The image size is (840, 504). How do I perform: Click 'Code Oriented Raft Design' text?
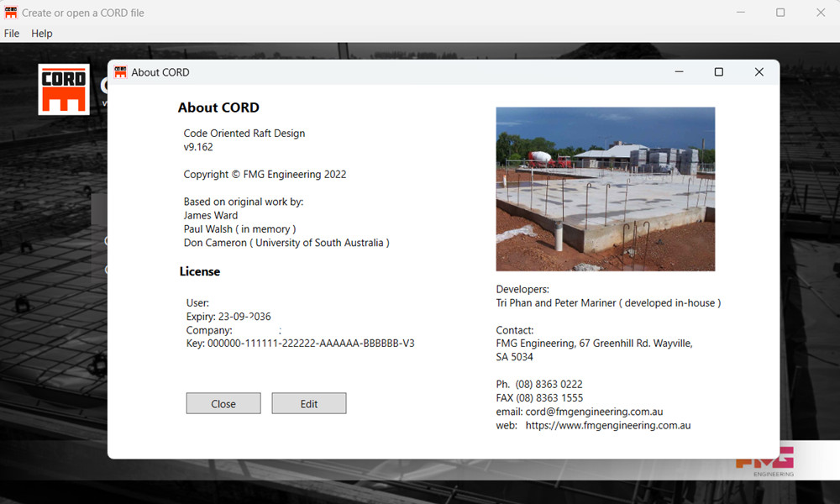tap(244, 134)
